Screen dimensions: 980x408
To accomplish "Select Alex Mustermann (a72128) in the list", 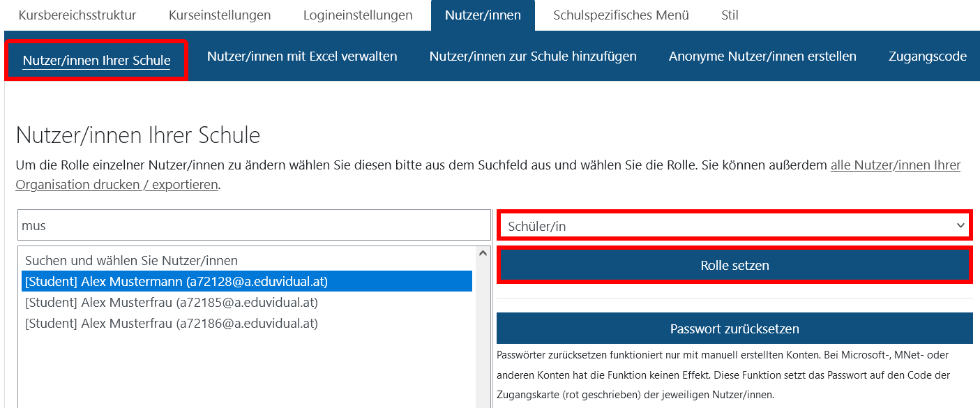I will (176, 282).
